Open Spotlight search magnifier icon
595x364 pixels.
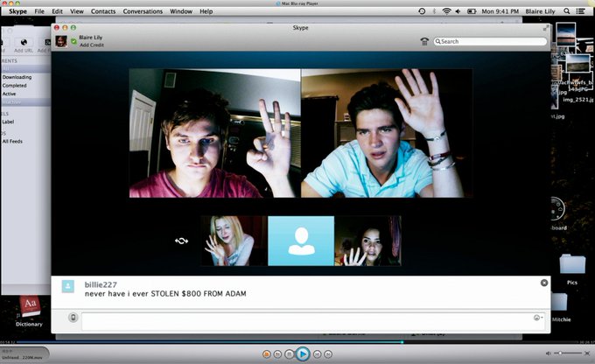566,11
